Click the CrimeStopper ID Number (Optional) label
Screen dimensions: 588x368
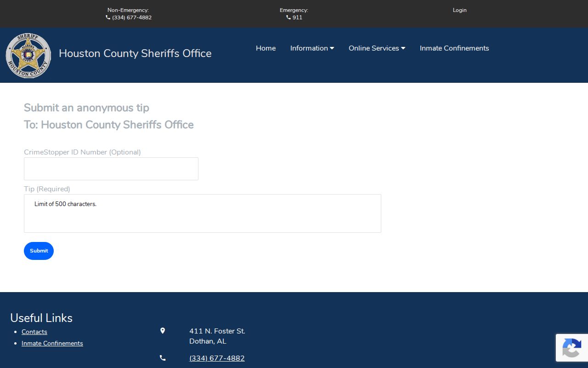[82, 152]
